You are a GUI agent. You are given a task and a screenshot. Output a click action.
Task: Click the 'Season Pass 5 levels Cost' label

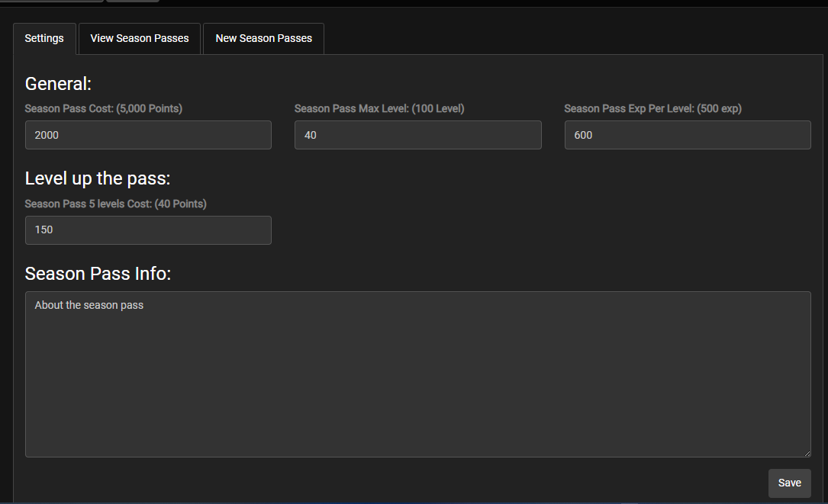click(x=116, y=204)
